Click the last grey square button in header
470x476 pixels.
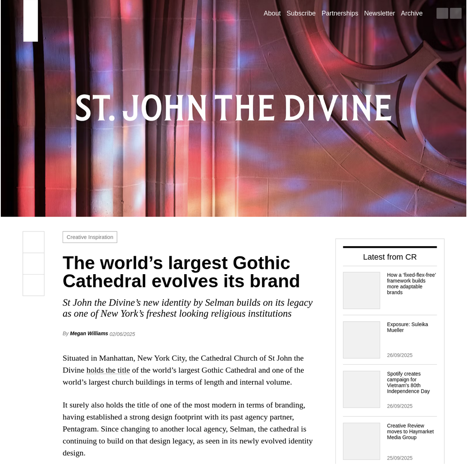[x=455, y=13]
